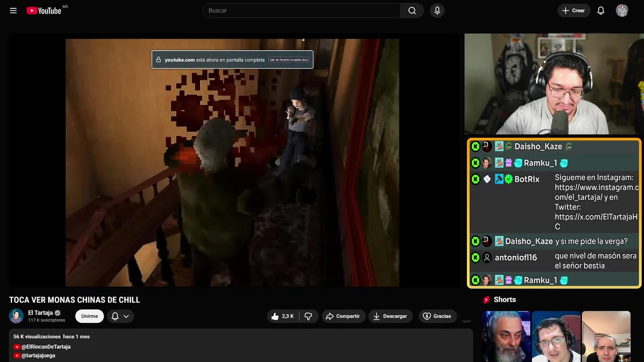Image resolution: width=644 pixels, height=362 pixels.
Task: Start voice search with microphone icon
Action: [437, 11]
